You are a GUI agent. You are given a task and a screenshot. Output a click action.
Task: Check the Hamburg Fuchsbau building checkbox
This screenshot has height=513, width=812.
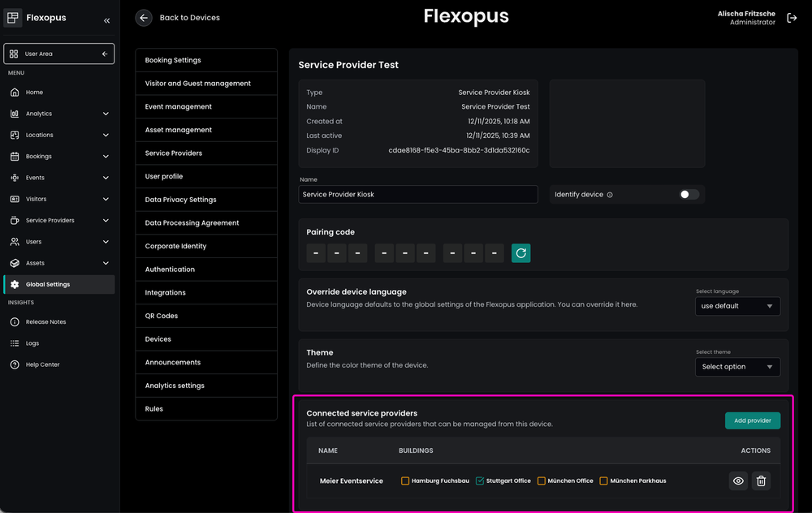[x=405, y=481]
